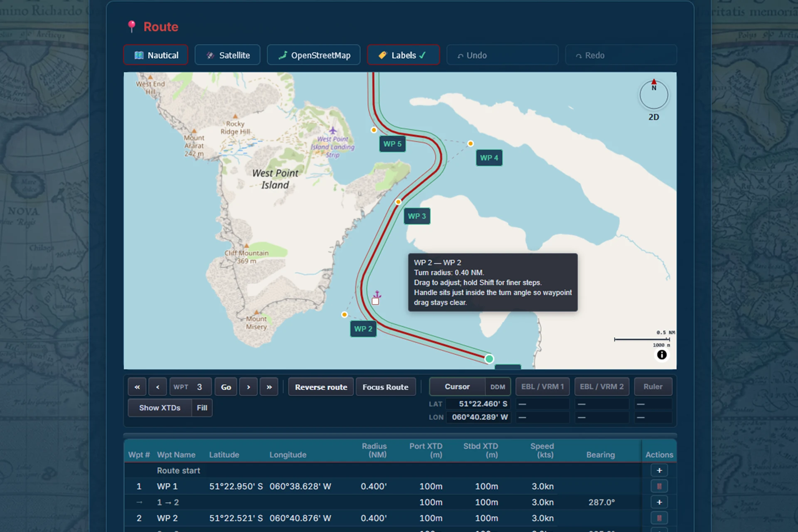Viewport: 798px width, 532px height.
Task: Delete WP 2 with its trash icon
Action: [659, 518]
